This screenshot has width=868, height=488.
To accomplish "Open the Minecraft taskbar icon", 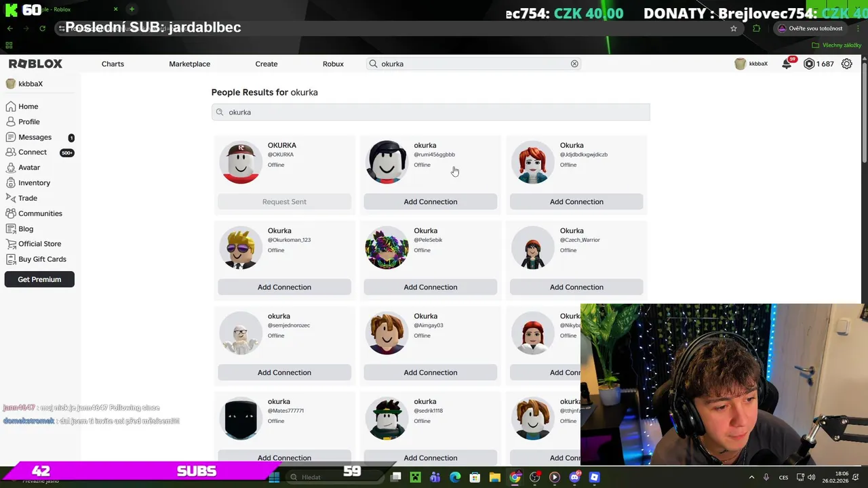I will tap(415, 477).
